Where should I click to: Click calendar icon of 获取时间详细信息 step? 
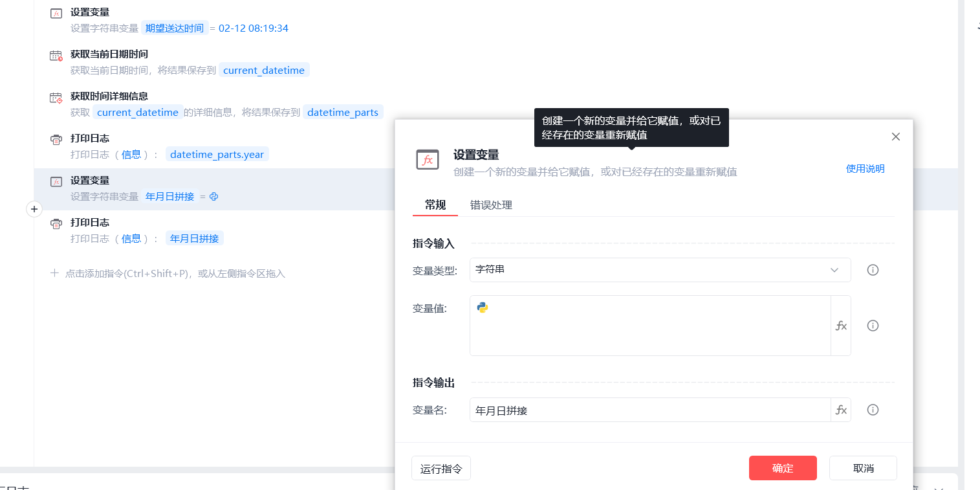click(x=56, y=98)
